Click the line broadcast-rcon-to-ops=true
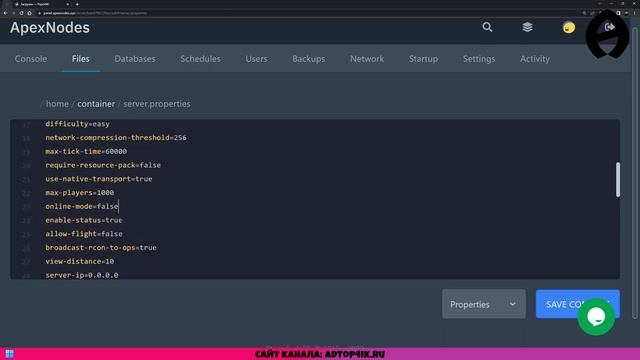640x360 pixels. coord(101,248)
